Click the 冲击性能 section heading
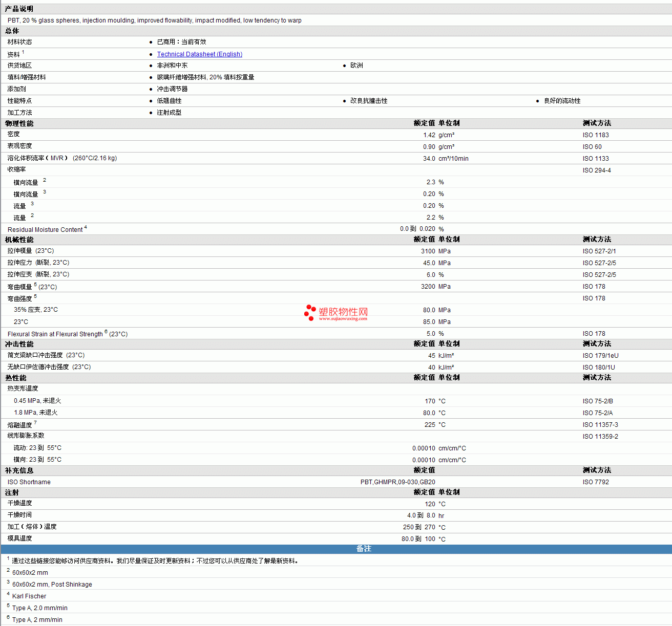This screenshot has width=672, height=626. pyautogui.click(x=19, y=344)
